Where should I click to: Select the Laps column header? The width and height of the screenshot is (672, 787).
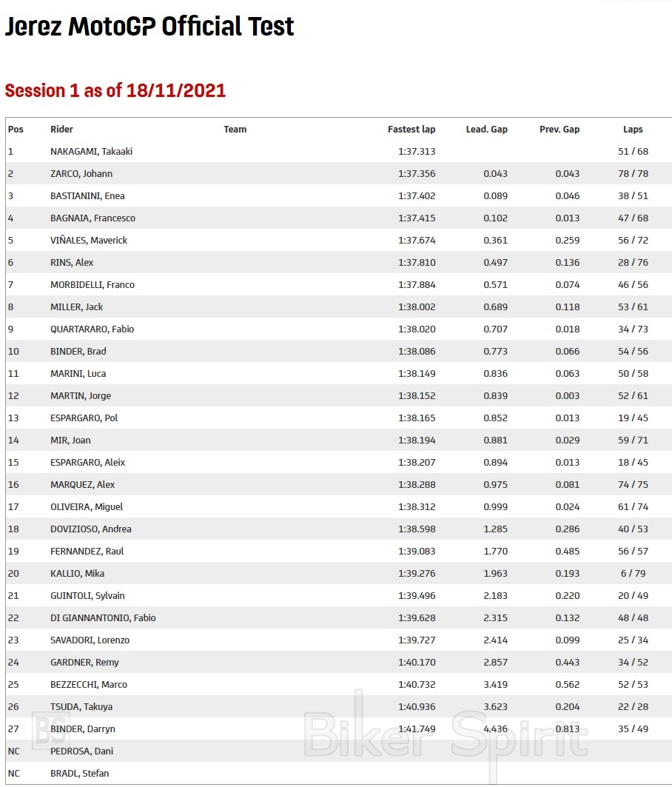(633, 129)
